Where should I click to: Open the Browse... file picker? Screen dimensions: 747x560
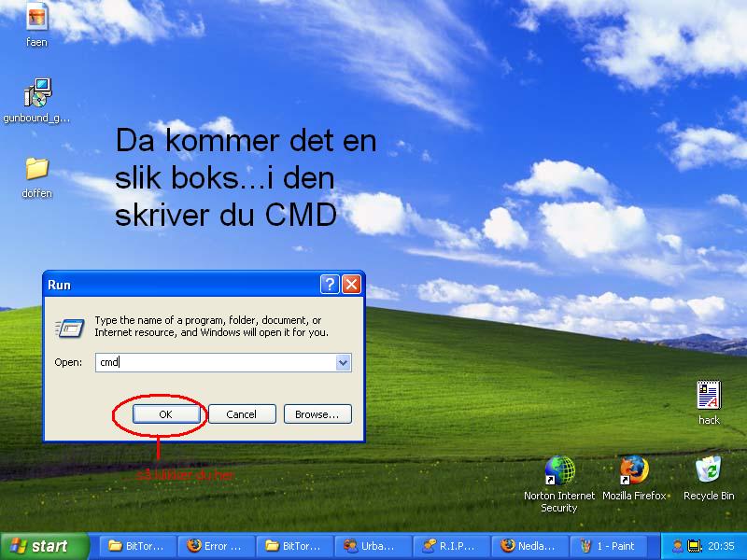click(317, 414)
